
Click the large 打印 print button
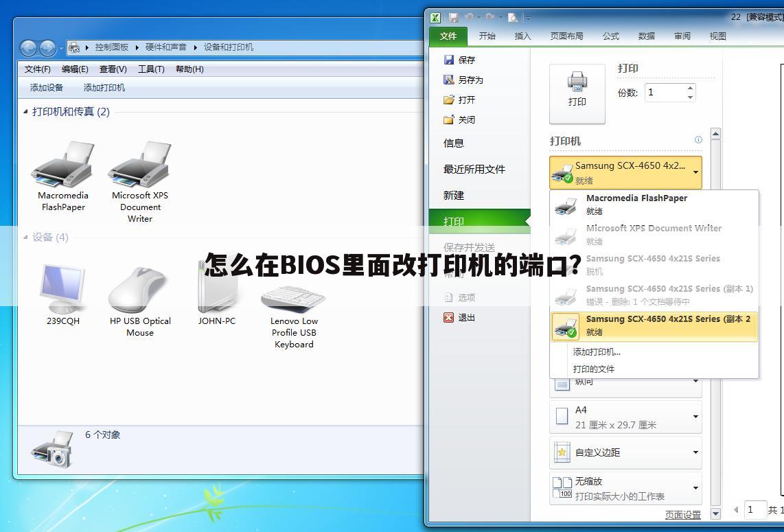pyautogui.click(x=577, y=93)
